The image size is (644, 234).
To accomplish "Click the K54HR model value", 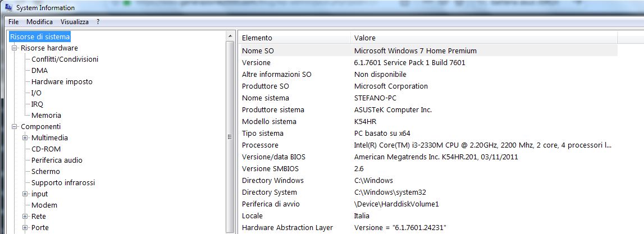I will pos(365,122).
